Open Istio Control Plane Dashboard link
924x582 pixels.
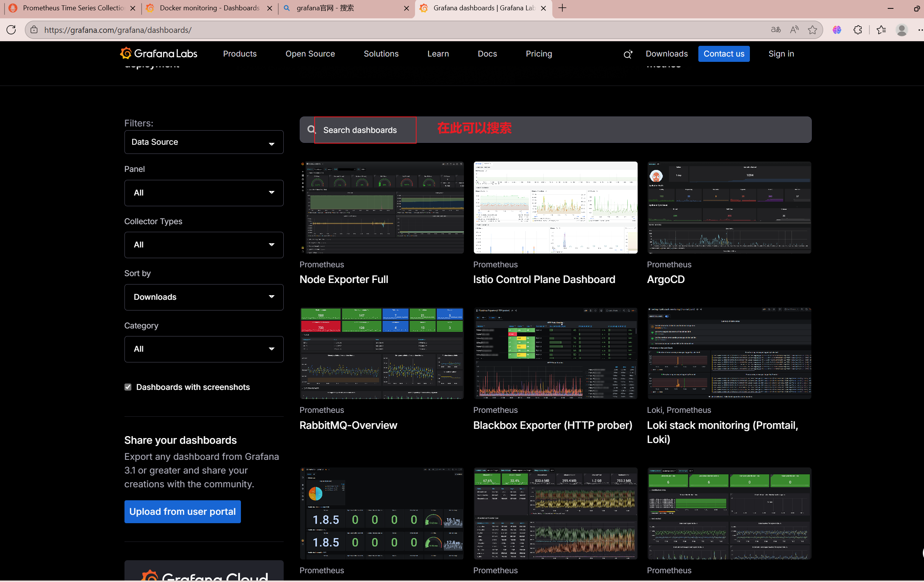tap(544, 279)
